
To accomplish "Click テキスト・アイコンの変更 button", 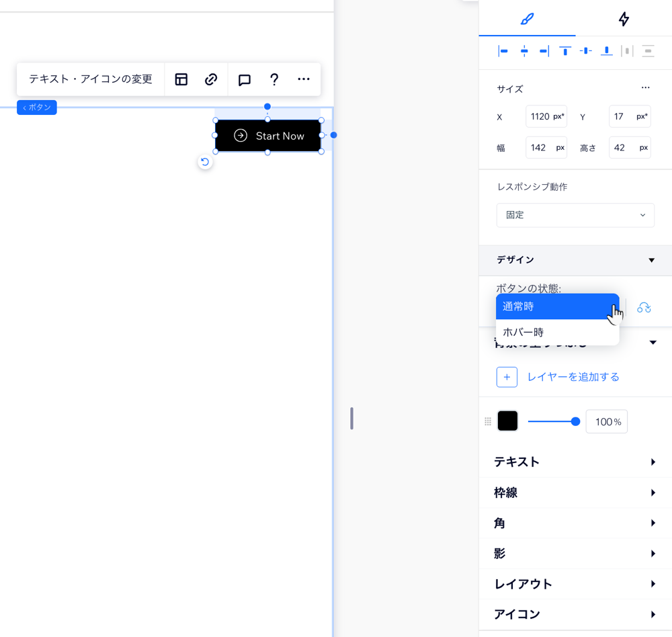I will pos(91,79).
